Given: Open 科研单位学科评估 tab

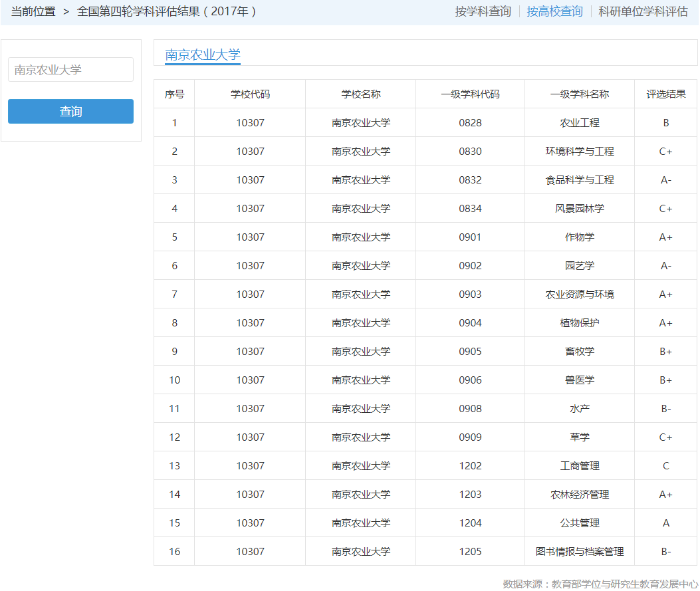Looking at the screenshot, I should (643, 11).
